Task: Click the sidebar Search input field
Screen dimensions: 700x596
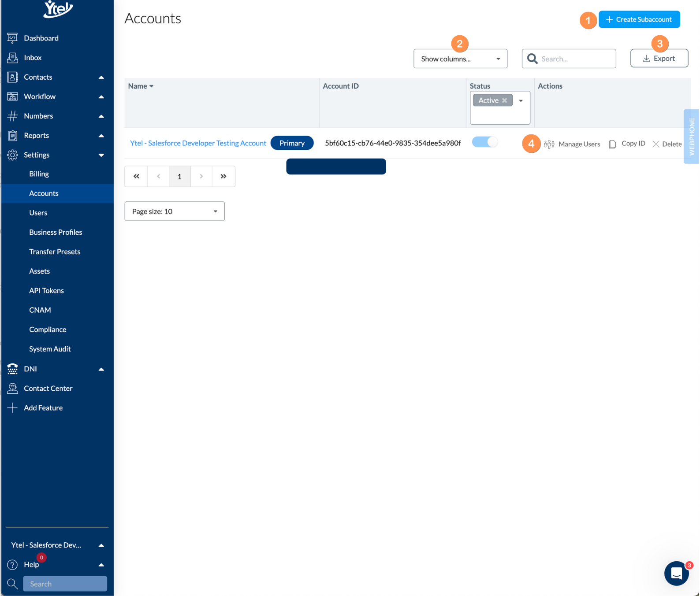Action: click(65, 584)
